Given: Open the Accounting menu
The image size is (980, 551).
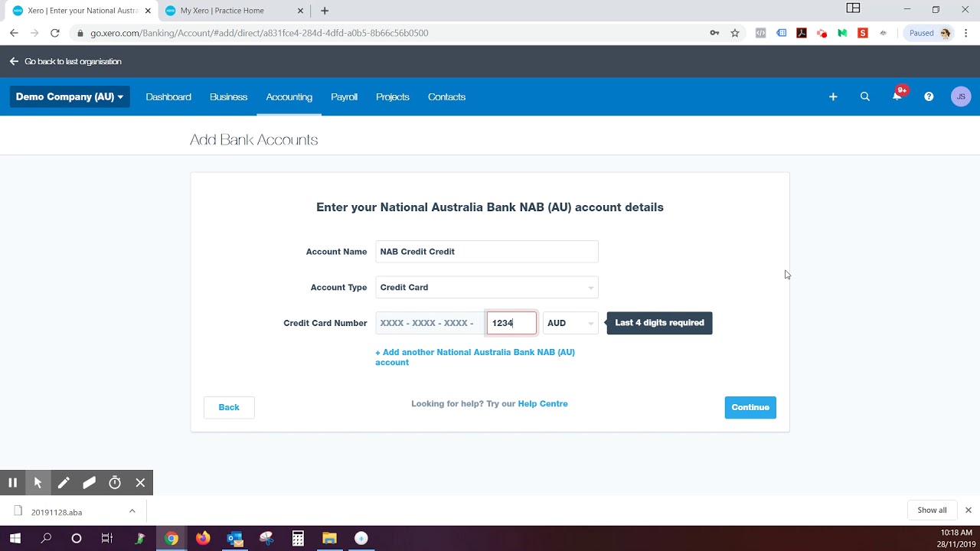Looking at the screenshot, I should click(289, 97).
